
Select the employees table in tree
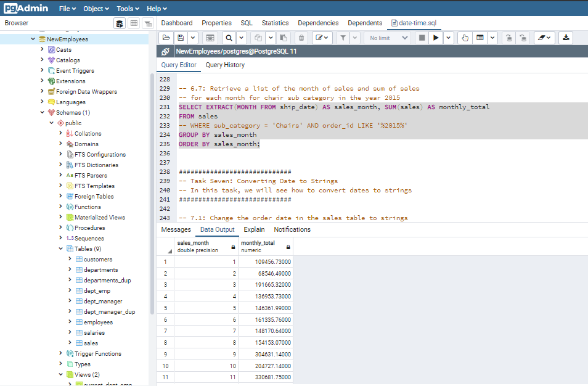(98, 322)
